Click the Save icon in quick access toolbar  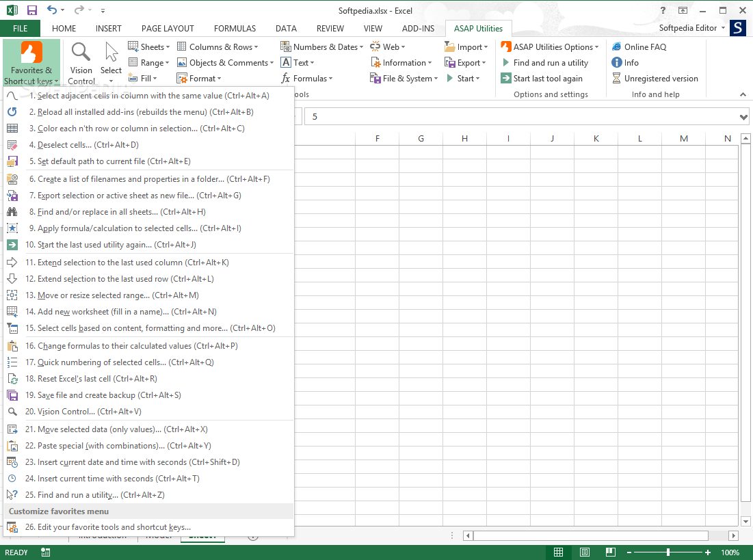[31, 10]
